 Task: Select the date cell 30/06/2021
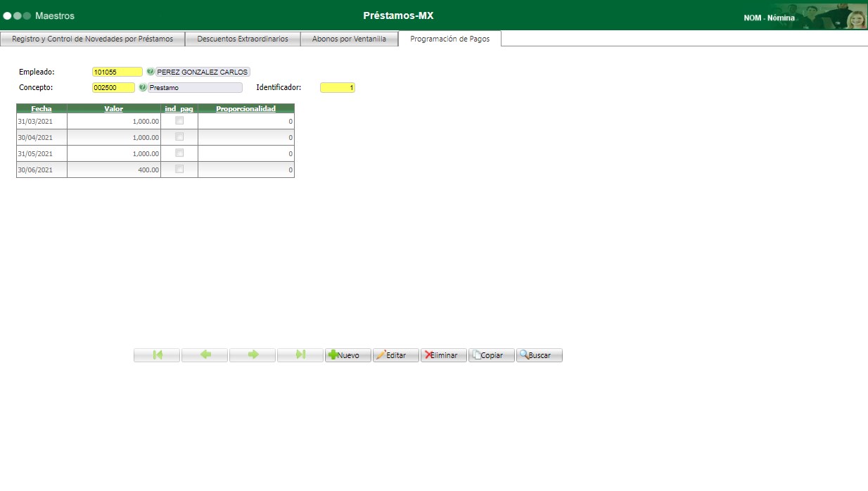42,170
